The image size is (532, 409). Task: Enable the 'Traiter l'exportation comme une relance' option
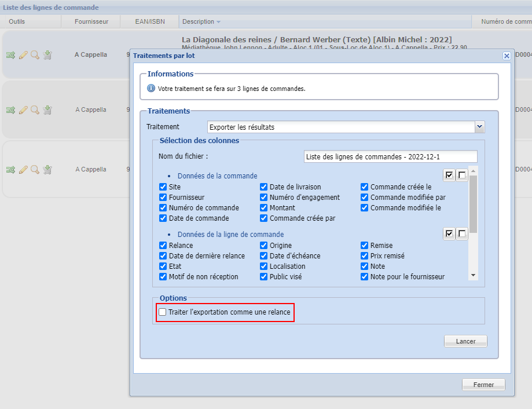(162, 312)
